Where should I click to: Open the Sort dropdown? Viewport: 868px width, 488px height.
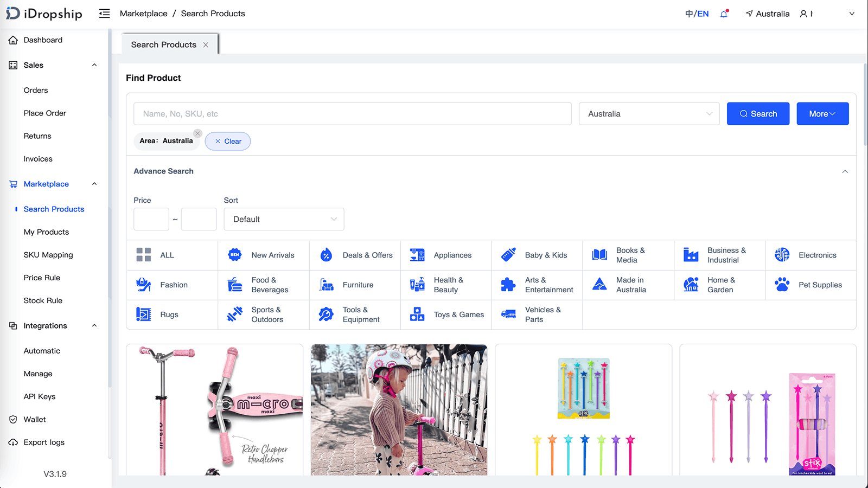pyautogui.click(x=284, y=219)
